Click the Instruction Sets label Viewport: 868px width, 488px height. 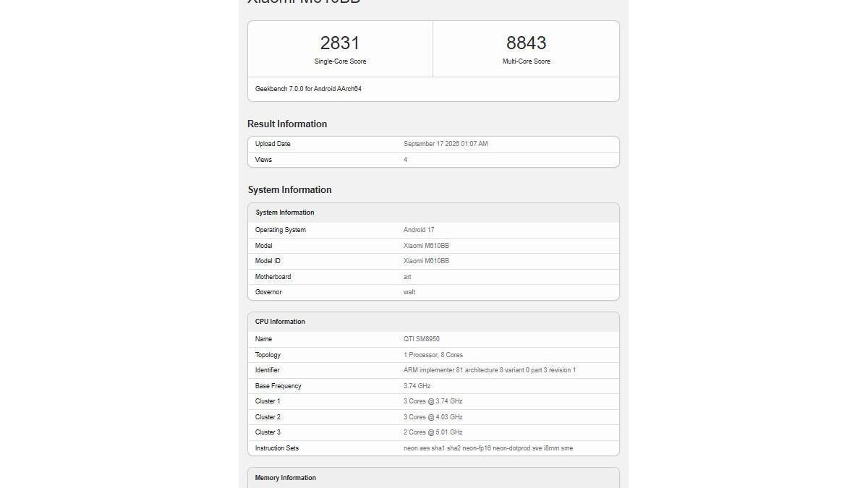[277, 448]
